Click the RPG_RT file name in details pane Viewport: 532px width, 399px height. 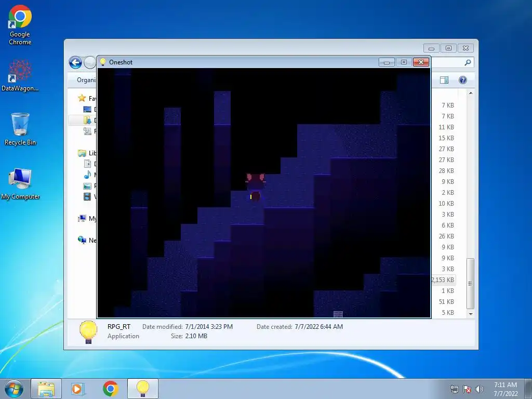[119, 327]
